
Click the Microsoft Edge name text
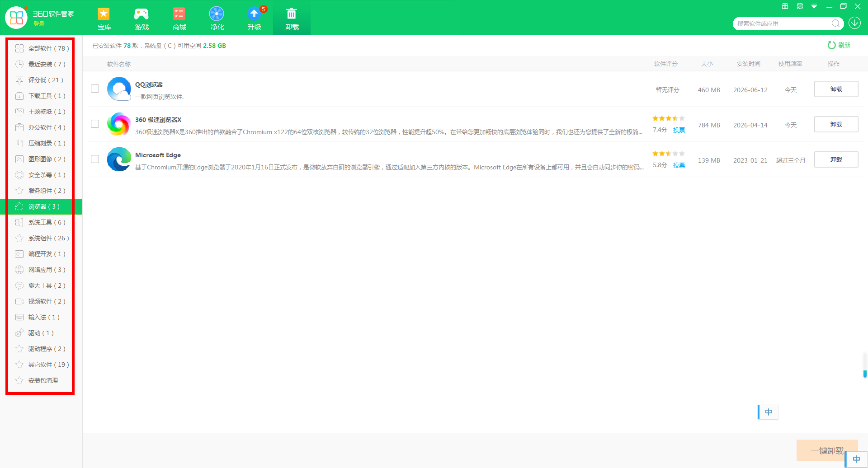click(158, 155)
